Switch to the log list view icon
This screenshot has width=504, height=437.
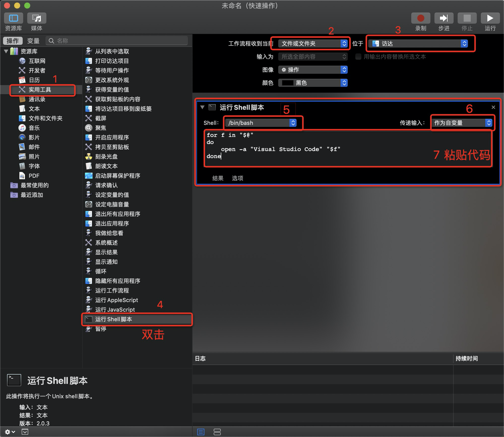[201, 432]
